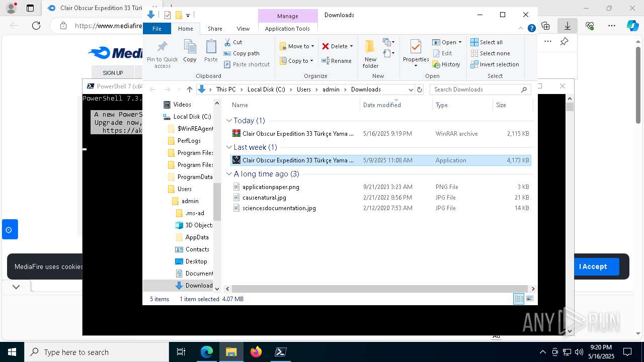This screenshot has width=644, height=362.
Task: Click in the Search Downloads box
Action: click(475, 89)
